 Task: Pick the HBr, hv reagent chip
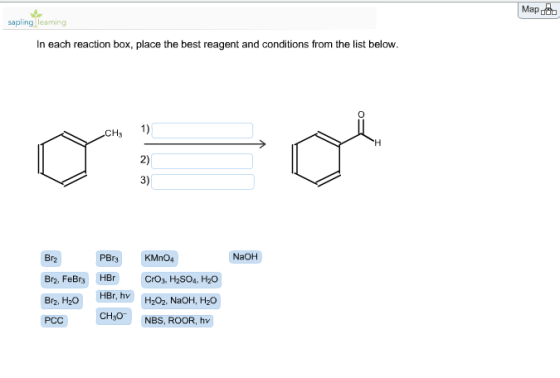tap(115, 296)
